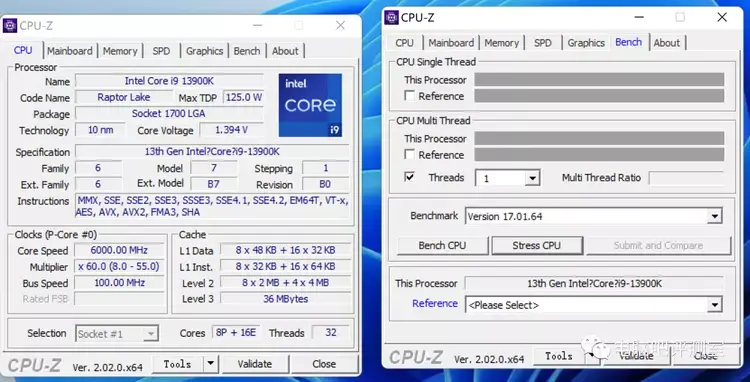Image resolution: width=750 pixels, height=382 pixels.
Task: Click Tools button in right CPU-Z window
Action: pyautogui.click(x=559, y=356)
